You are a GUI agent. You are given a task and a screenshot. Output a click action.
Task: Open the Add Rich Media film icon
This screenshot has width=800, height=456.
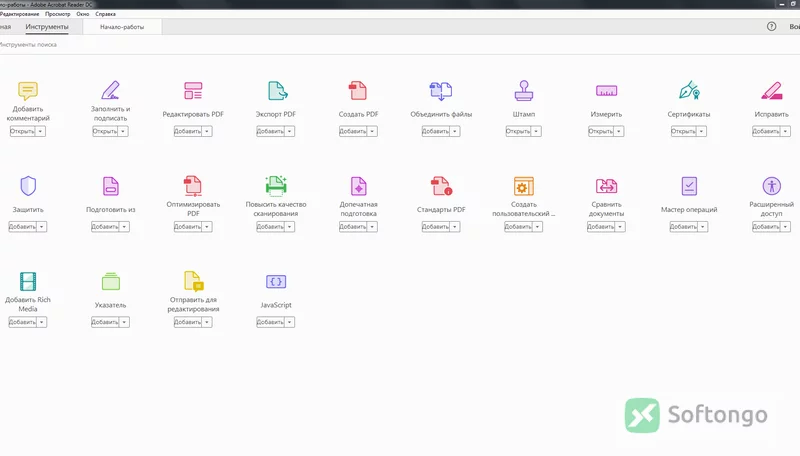coord(28,282)
